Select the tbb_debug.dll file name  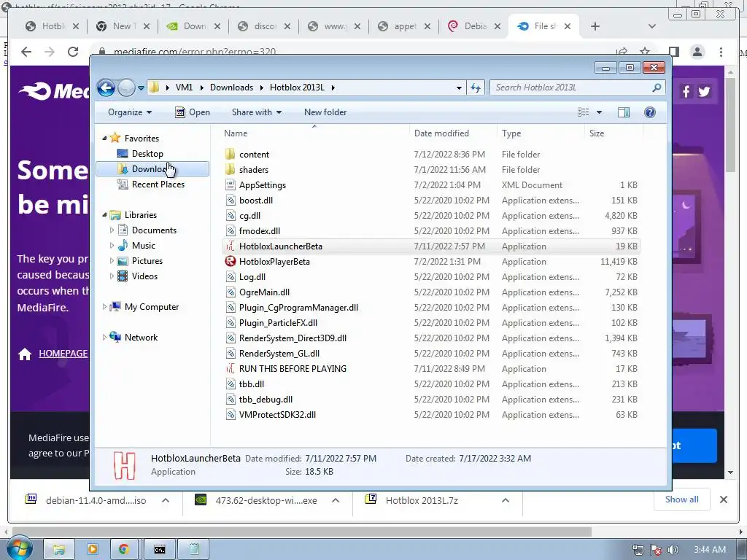click(266, 400)
